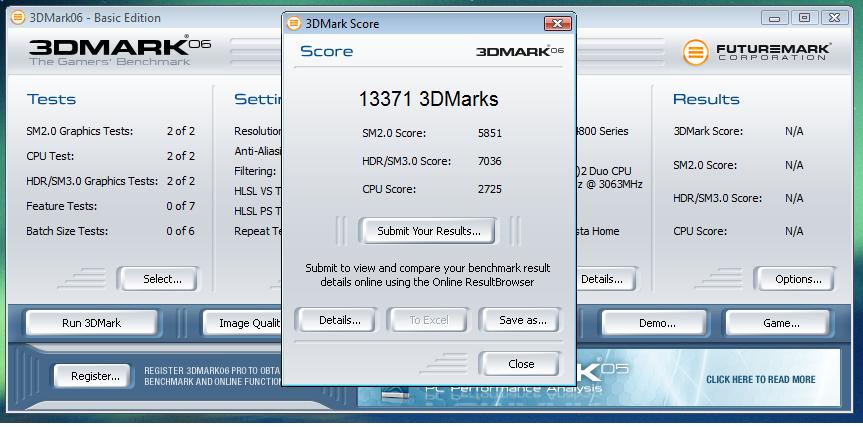Screen dimensions: 863x427
Task: Click the '@ 3063MHz' CPU speed text
Action: 615,184
